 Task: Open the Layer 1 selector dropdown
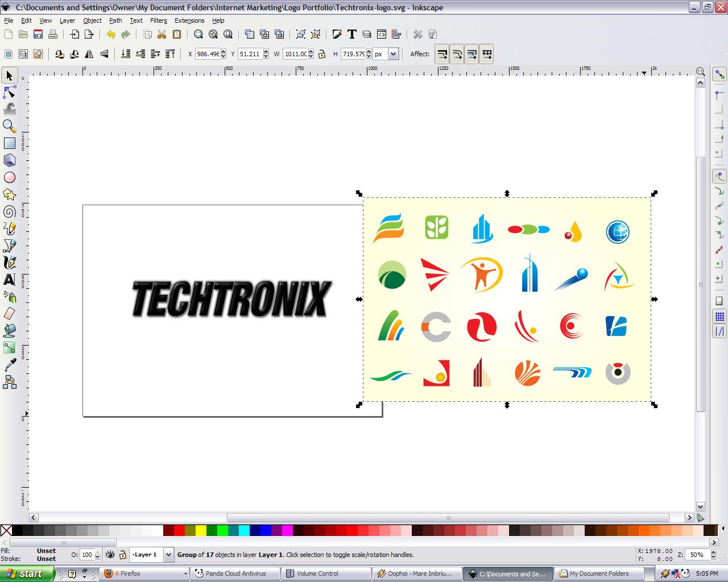point(168,555)
